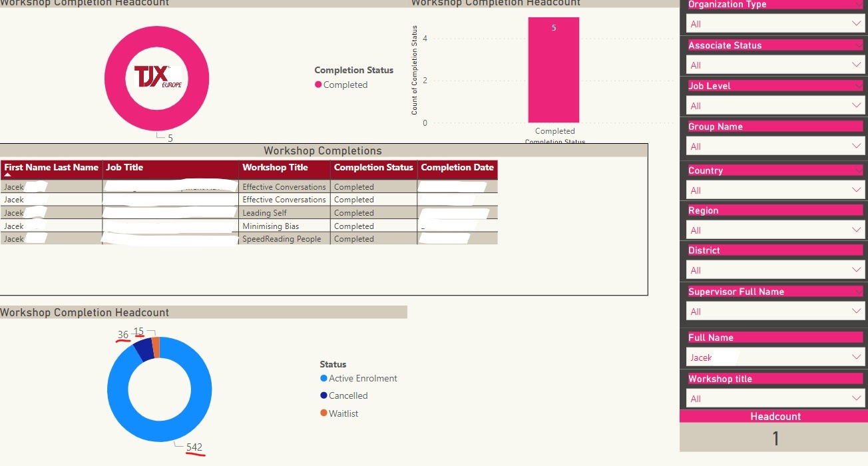Sort by Completion Status column header

click(373, 168)
